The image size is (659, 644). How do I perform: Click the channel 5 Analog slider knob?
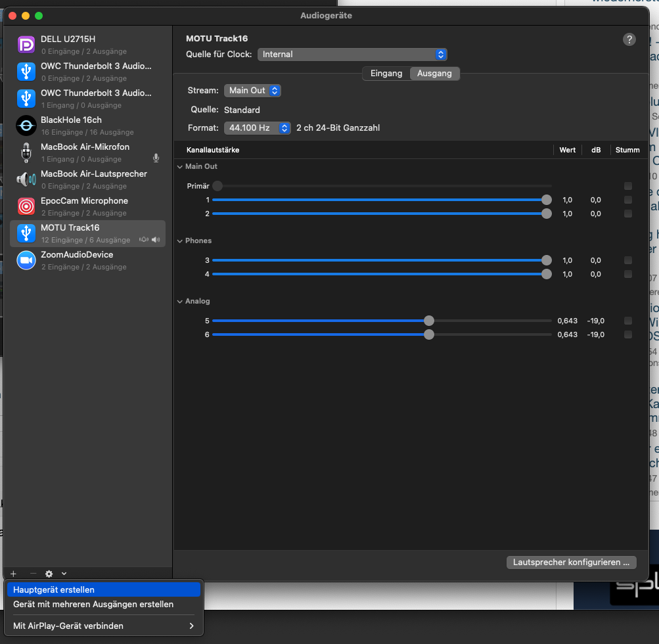428,321
